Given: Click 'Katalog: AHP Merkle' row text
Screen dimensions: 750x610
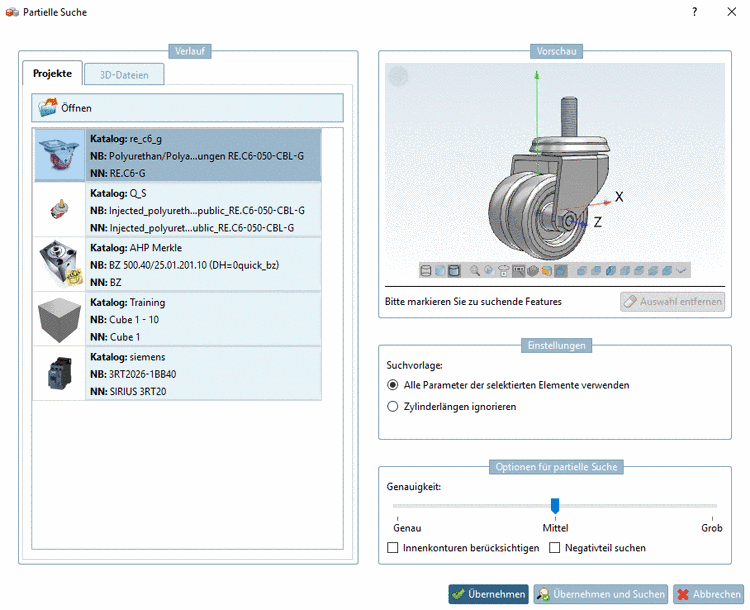Looking at the screenshot, I should (x=136, y=248).
